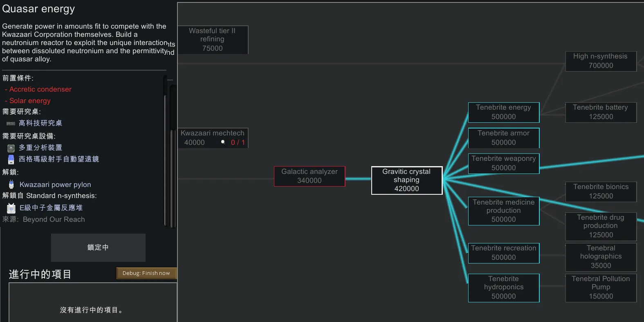Image resolution: width=644 pixels, height=322 pixels.
Task: Select the Galactic analyzer research node
Action: [309, 176]
